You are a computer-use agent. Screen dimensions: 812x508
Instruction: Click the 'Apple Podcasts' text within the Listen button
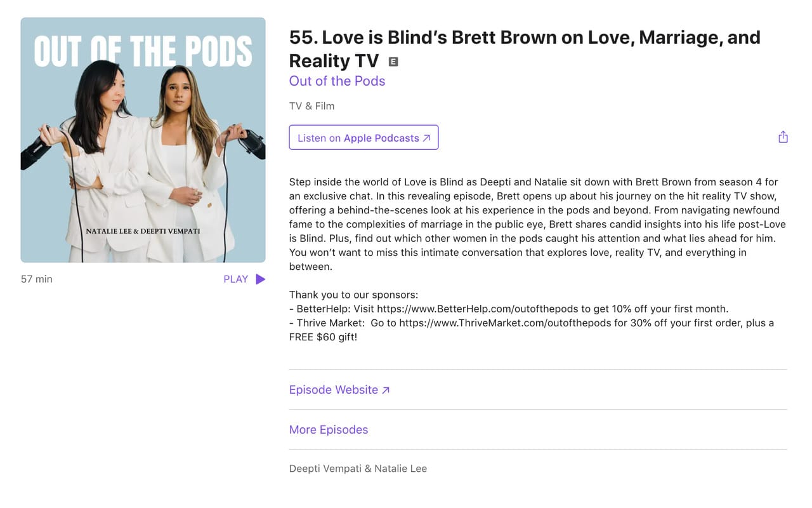[x=380, y=137]
